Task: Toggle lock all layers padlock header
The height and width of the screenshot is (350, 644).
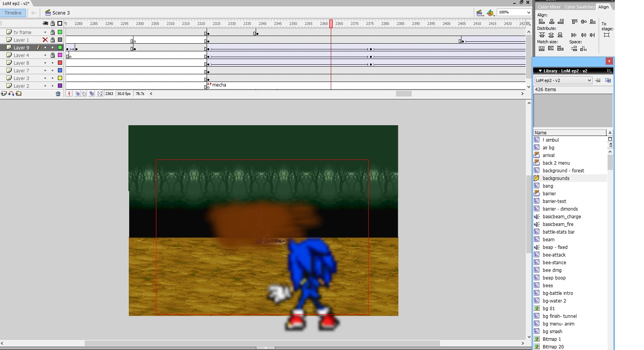Action: pos(53,23)
